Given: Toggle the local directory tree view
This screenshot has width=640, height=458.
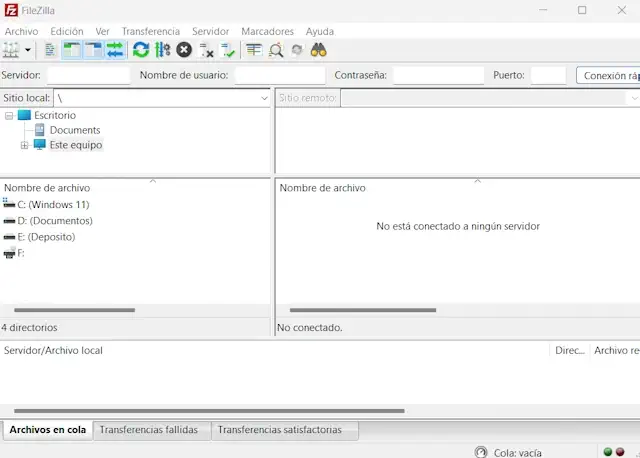Looking at the screenshot, I should pos(72,50).
